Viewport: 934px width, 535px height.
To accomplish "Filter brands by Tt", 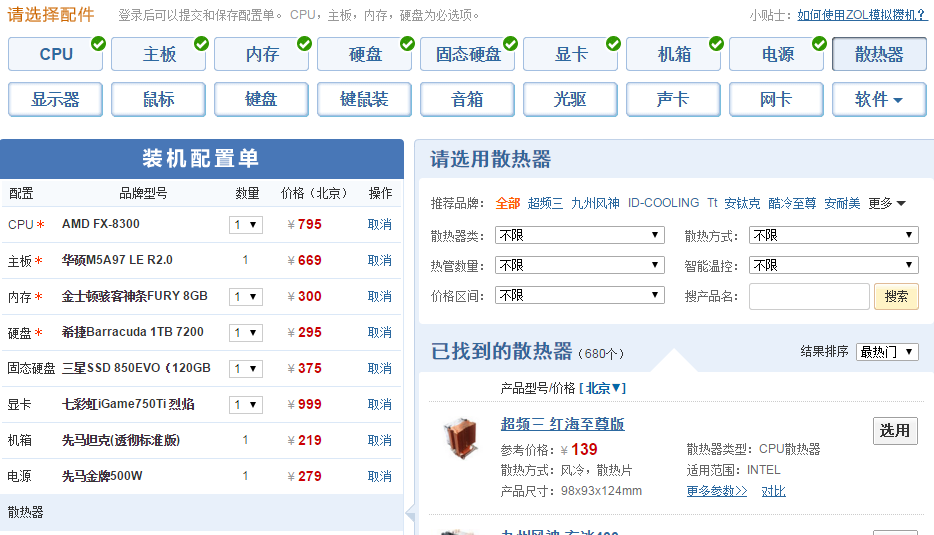I will point(712,203).
